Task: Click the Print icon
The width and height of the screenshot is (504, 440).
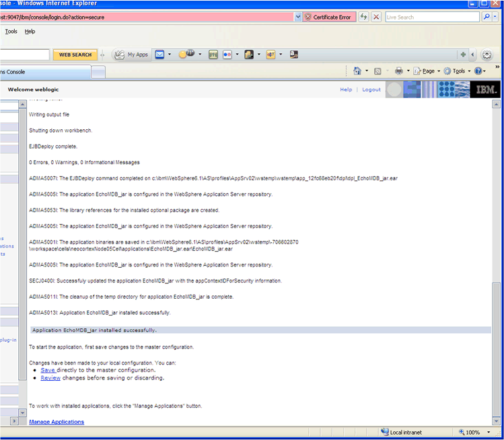Action: [399, 71]
